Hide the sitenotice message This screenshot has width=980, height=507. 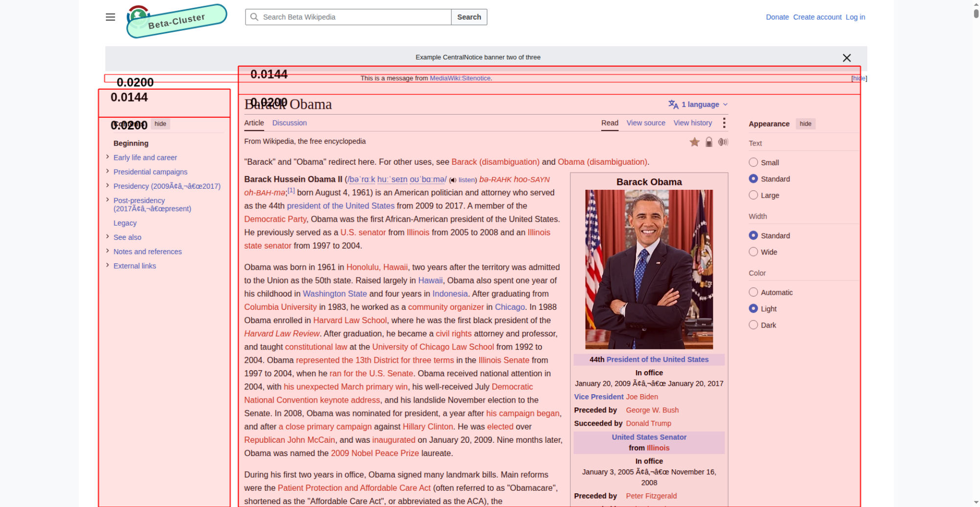[859, 78]
